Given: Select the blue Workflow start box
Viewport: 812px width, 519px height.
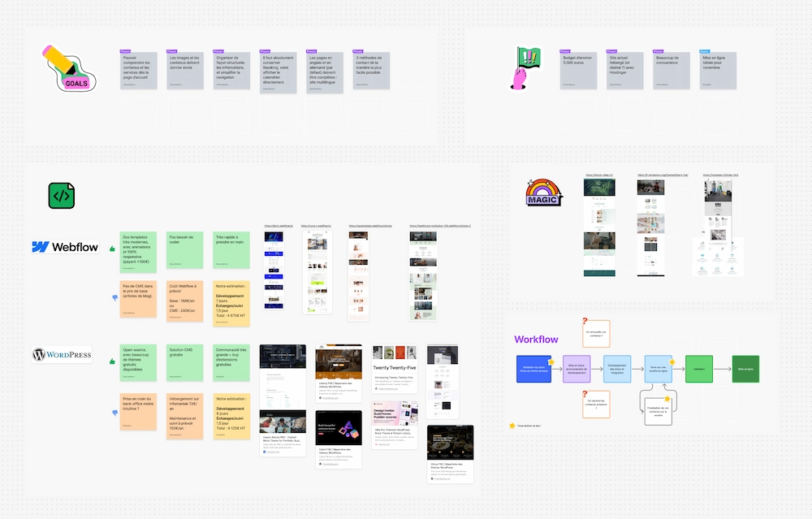Looking at the screenshot, I should tap(533, 369).
